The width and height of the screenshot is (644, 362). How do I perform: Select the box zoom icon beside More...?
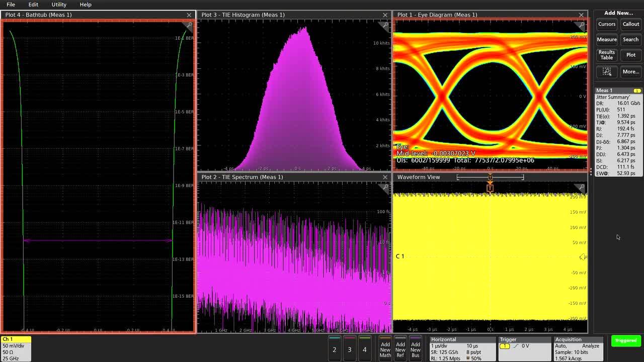(x=606, y=71)
